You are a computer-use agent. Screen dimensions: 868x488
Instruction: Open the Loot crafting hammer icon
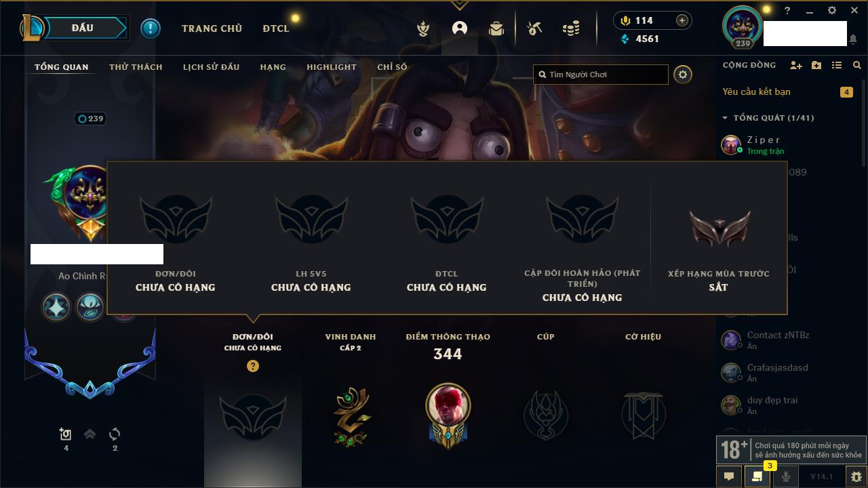click(x=534, y=28)
